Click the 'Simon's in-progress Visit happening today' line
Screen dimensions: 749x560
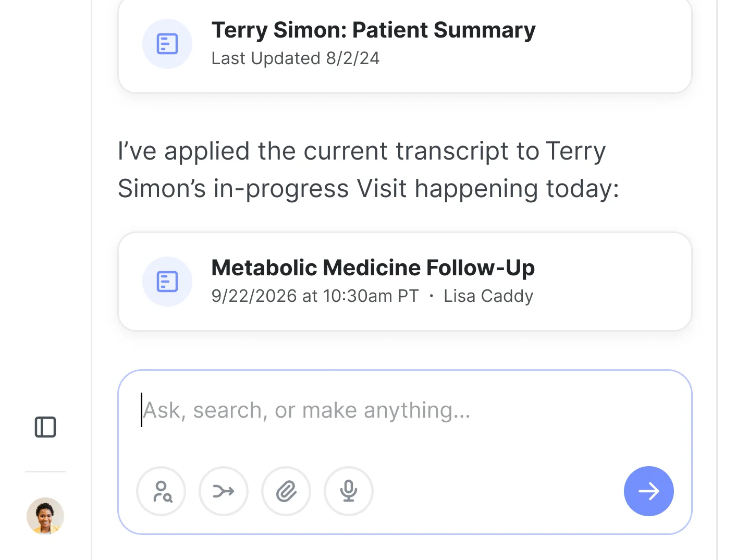pos(368,189)
